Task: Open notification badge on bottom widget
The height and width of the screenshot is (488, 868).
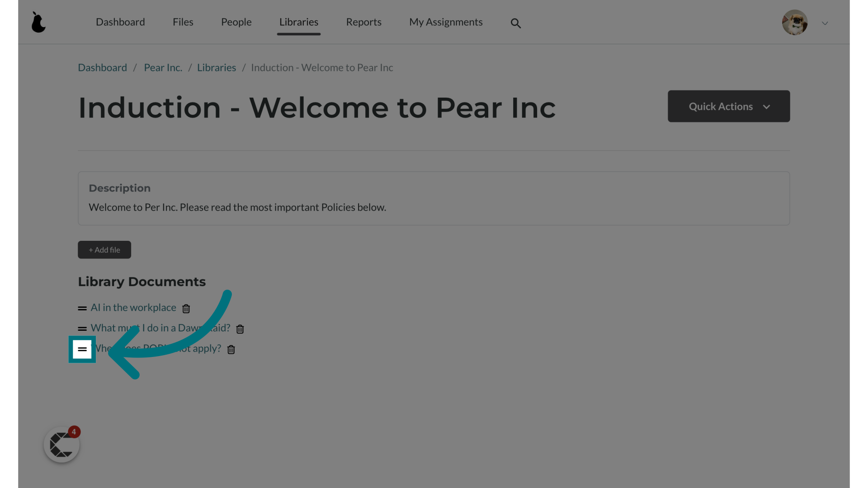Action: point(73,432)
